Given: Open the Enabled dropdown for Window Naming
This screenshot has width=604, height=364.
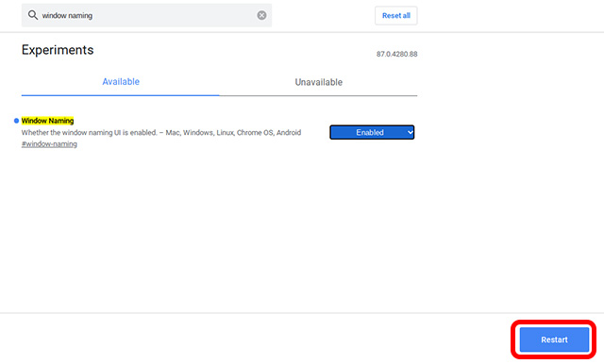Looking at the screenshot, I should pyautogui.click(x=372, y=132).
